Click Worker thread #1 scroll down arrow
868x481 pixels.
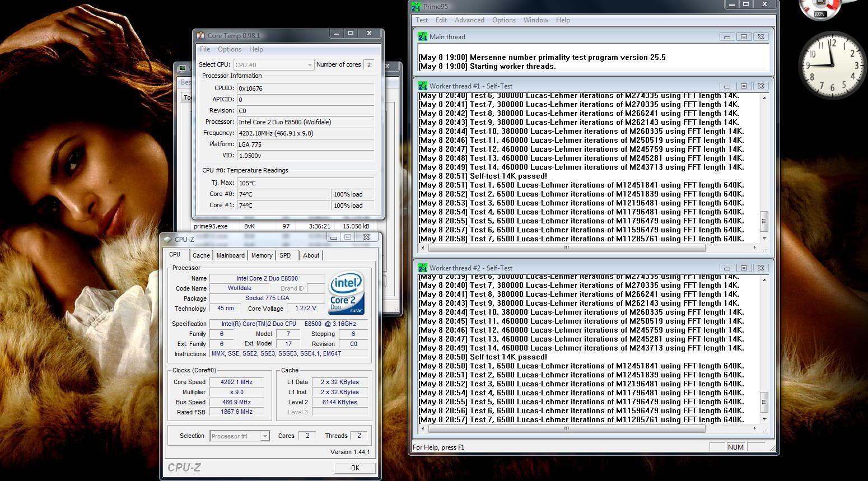(763, 238)
